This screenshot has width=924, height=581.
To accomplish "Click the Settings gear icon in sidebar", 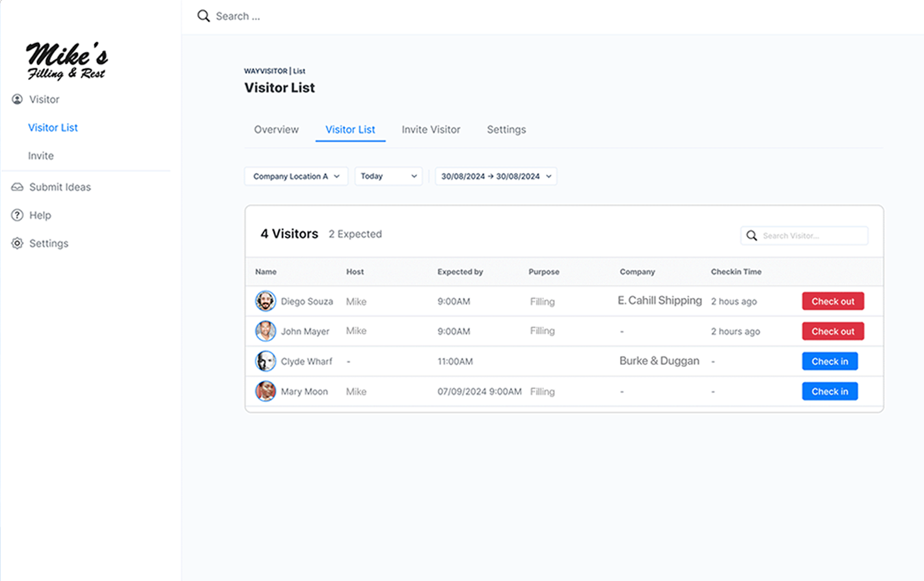I will (x=18, y=243).
